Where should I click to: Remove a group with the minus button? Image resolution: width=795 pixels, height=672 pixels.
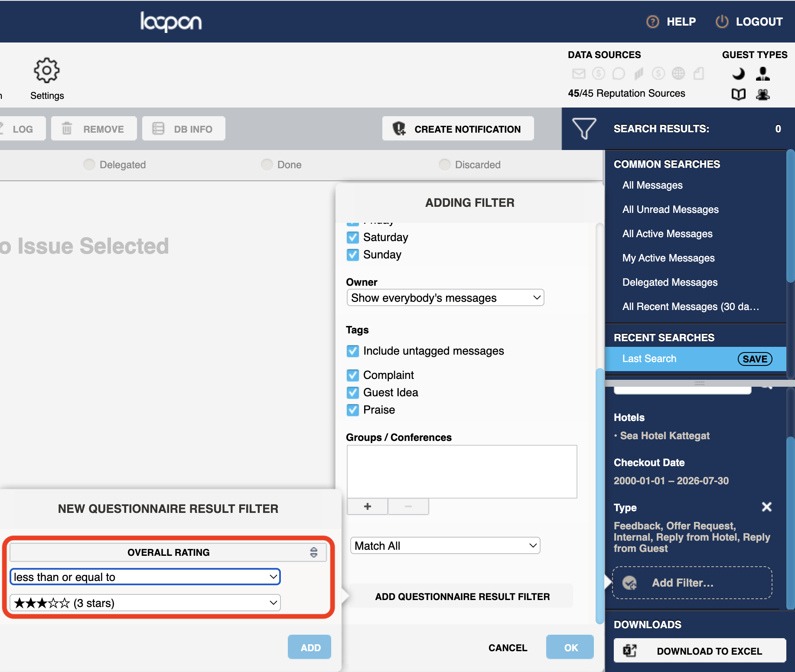pos(408,506)
